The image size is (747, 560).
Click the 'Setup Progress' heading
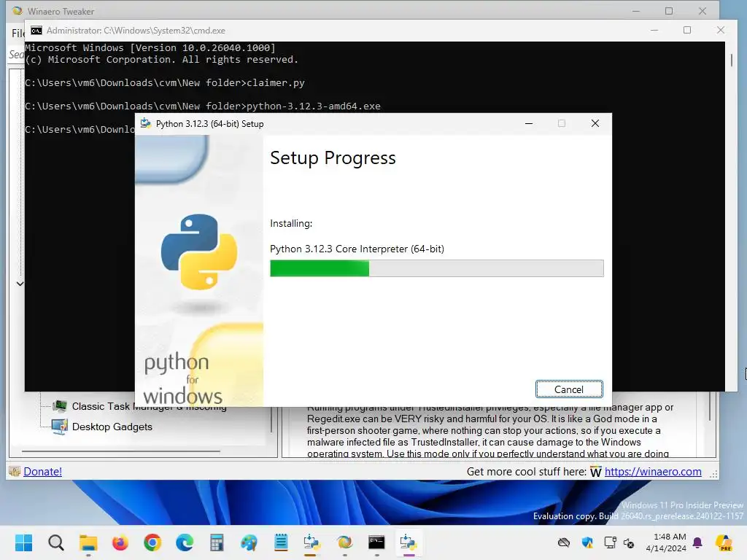coord(333,158)
